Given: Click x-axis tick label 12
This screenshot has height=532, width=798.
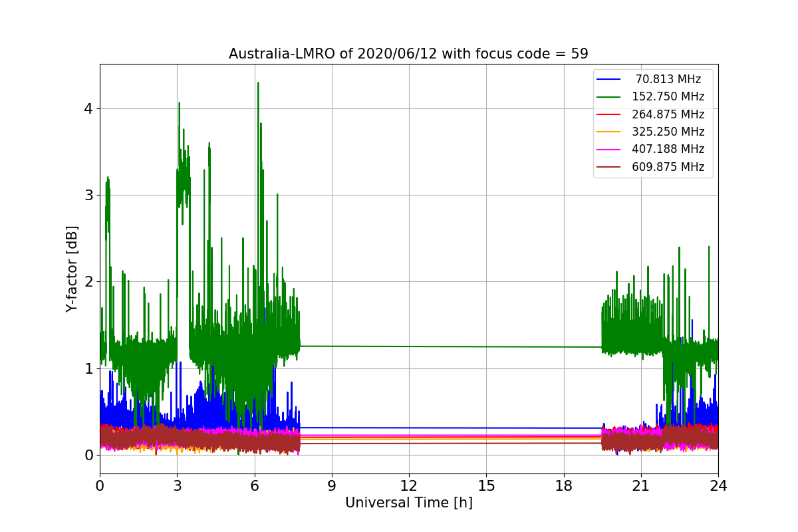Looking at the screenshot, I should pyautogui.click(x=409, y=486).
